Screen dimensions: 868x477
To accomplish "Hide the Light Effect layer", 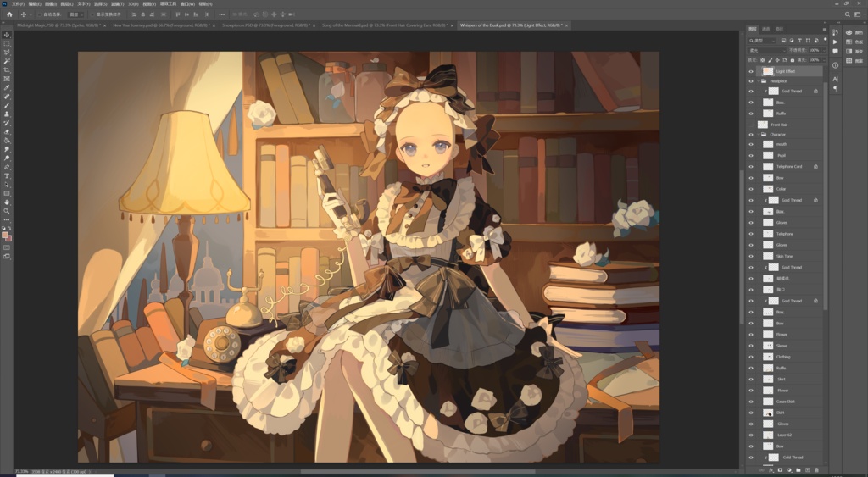I will (x=751, y=71).
